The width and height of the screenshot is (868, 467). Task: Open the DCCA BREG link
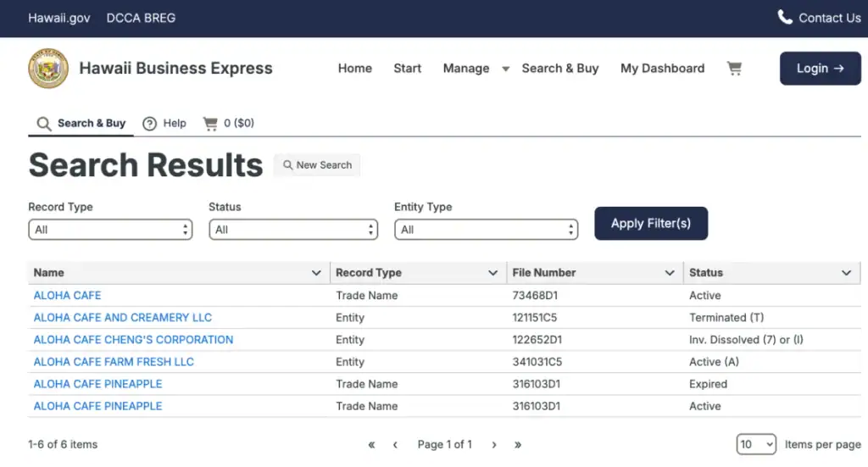(x=141, y=18)
